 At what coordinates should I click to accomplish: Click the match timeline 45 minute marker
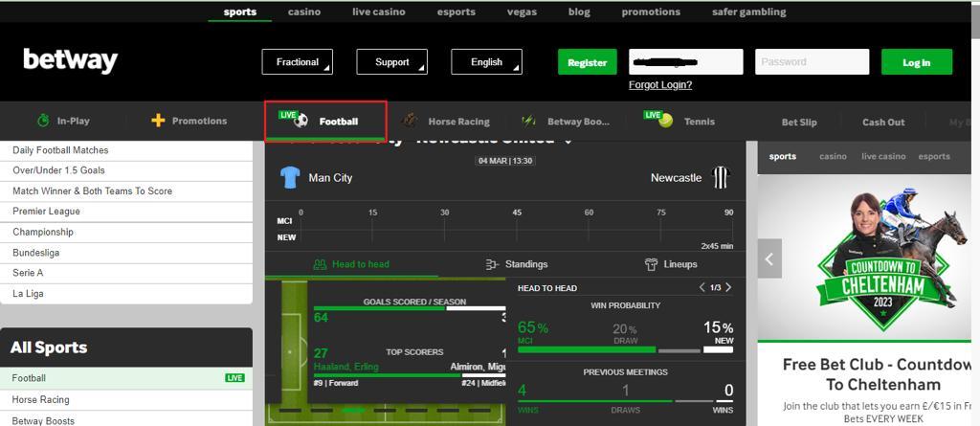[x=517, y=213]
